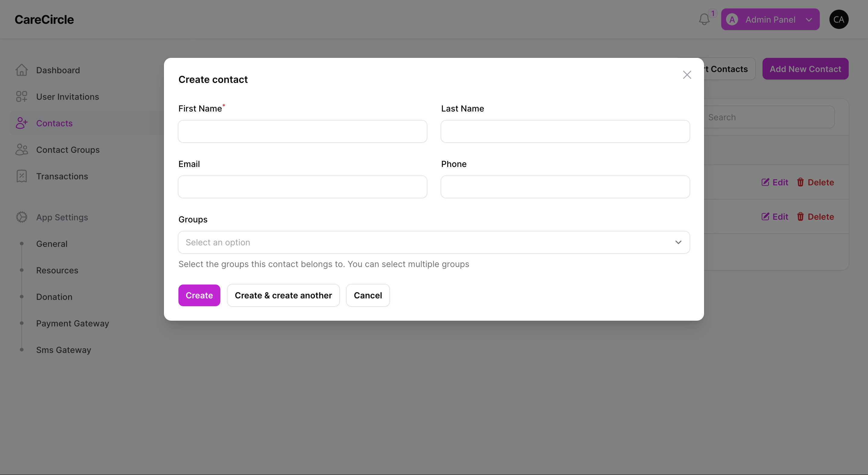Click the App Settings gear icon
Screen dimensions: 868x475
pos(21,217)
